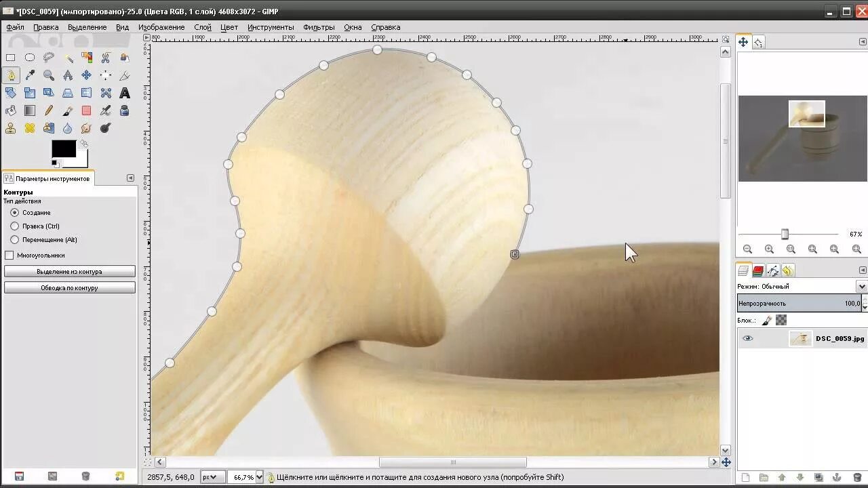Screen dimensions: 868x488
Task: Choose the Создание radio option
Action: 15,213
